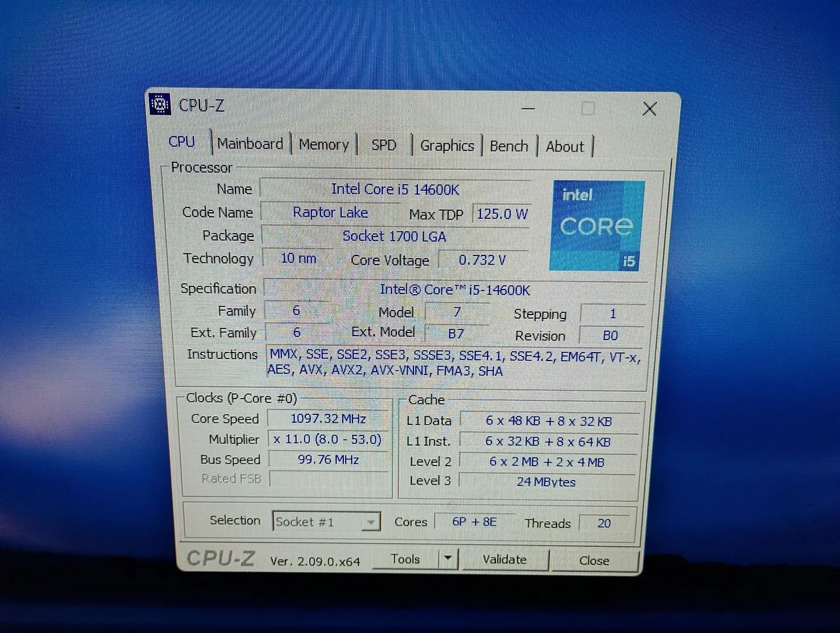Open the Mainboard tab
This screenshot has width=840, height=633.
250,144
